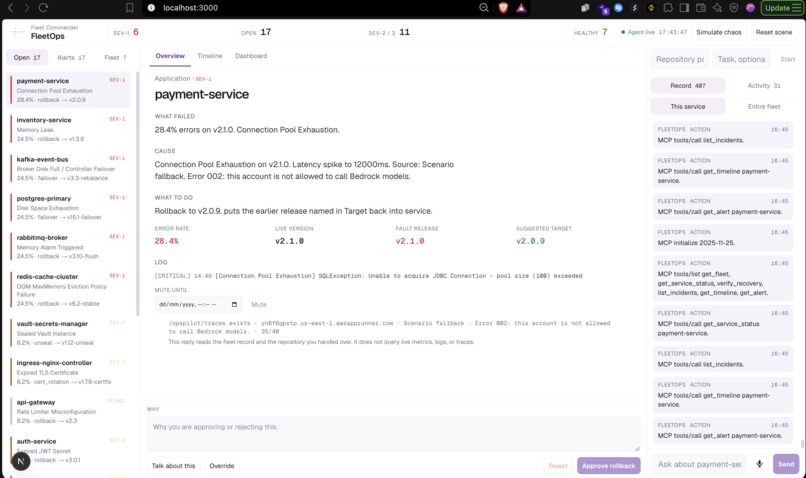The image size is (806, 478).
Task: Click the Shazam extension icon
Action: (x=618, y=8)
